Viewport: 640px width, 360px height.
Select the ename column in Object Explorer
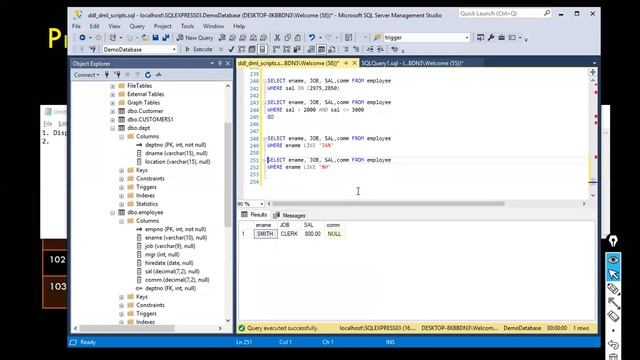pyautogui.click(x=176, y=238)
